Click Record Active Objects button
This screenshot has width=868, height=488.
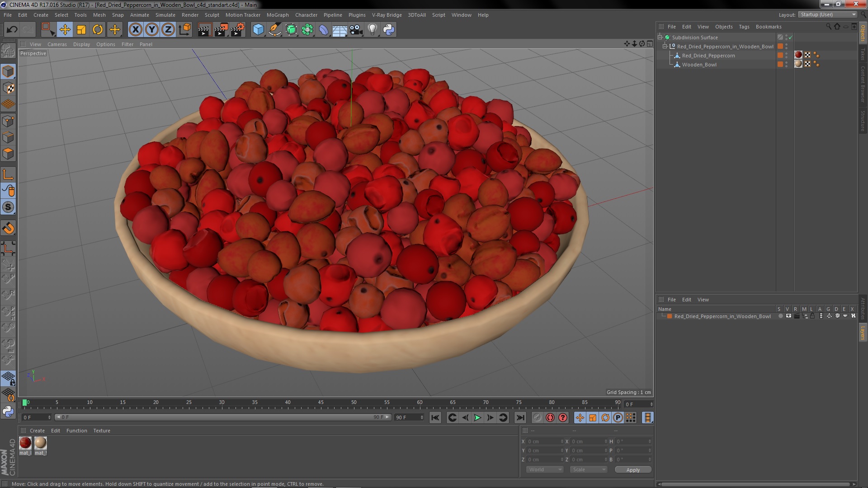click(537, 418)
